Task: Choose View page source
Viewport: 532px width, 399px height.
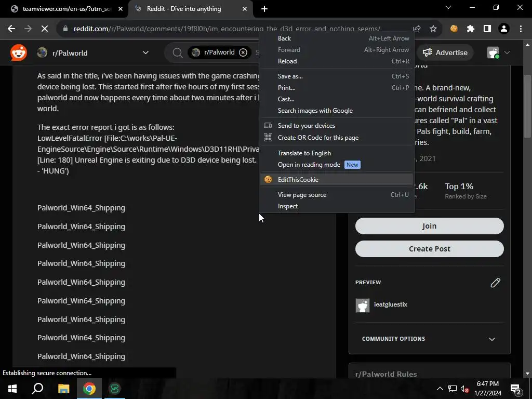Action: click(x=337, y=195)
